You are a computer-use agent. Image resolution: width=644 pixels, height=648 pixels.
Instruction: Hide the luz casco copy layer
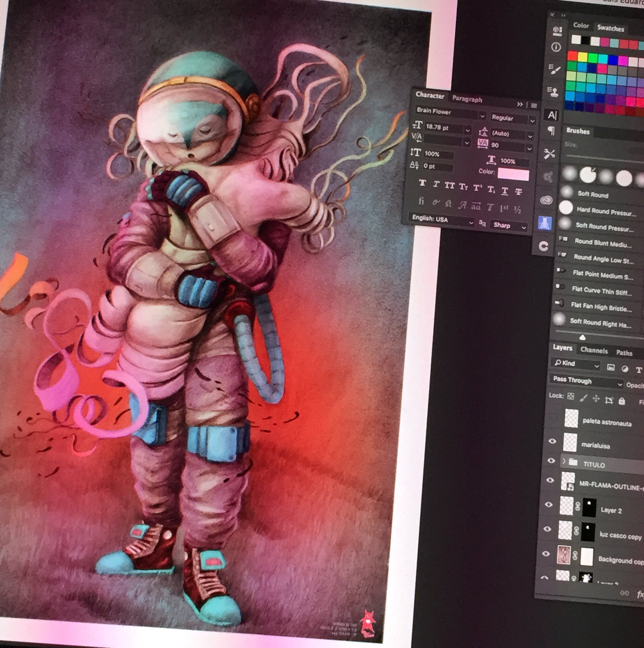[547, 529]
